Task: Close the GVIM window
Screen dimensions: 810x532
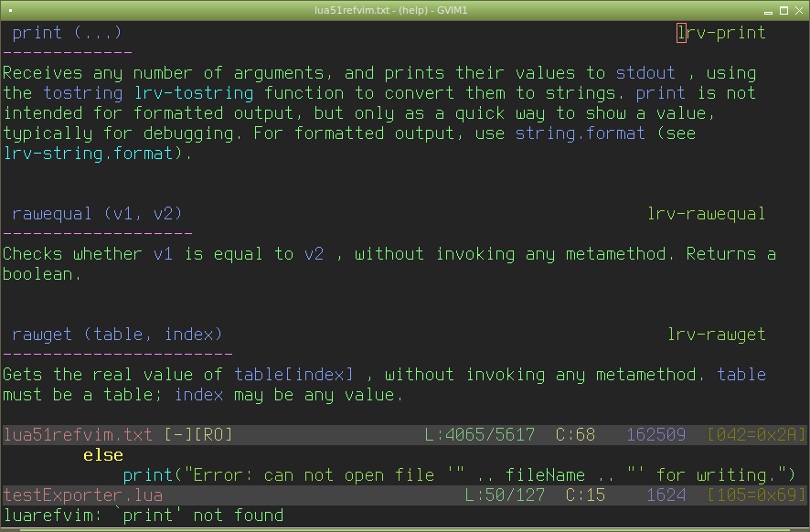Action: (799, 9)
